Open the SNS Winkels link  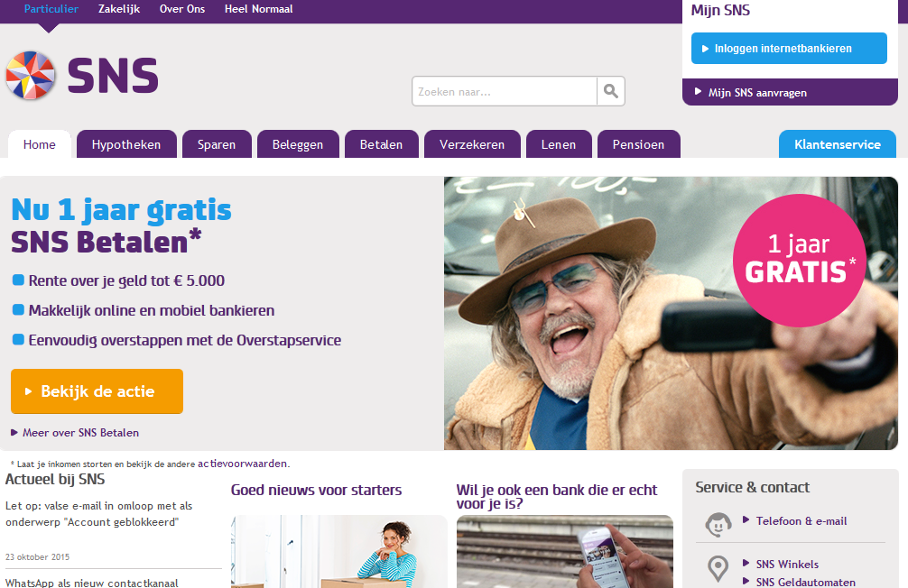coord(787,565)
